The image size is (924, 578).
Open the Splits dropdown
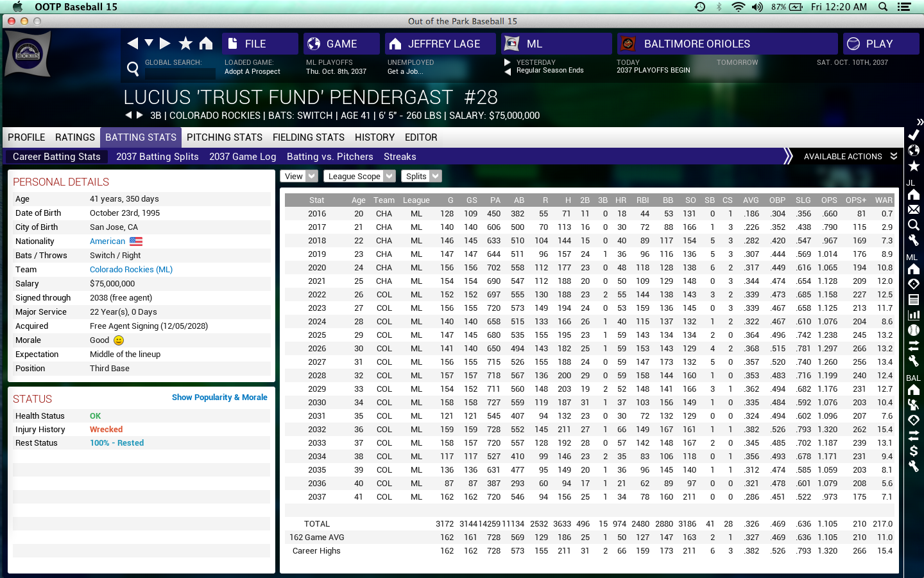tap(421, 176)
